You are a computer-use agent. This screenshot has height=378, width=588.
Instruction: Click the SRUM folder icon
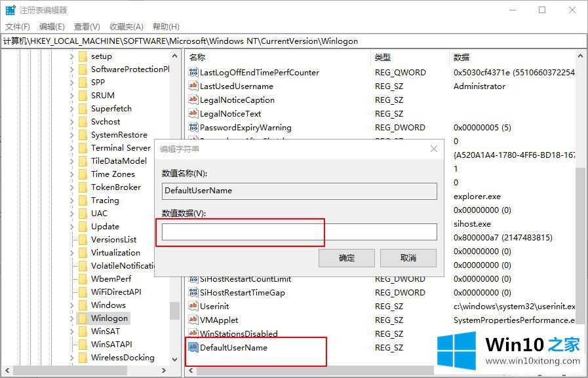pyautogui.click(x=83, y=95)
